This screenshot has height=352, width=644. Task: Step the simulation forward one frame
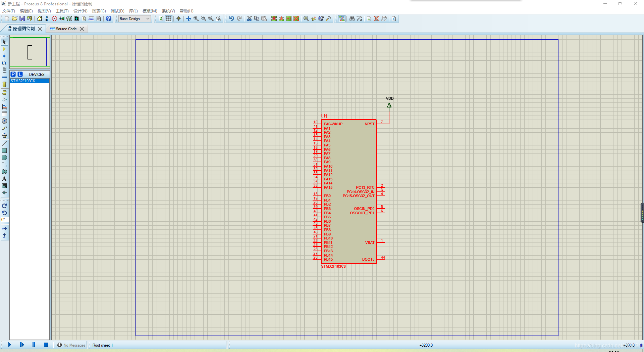pos(22,345)
